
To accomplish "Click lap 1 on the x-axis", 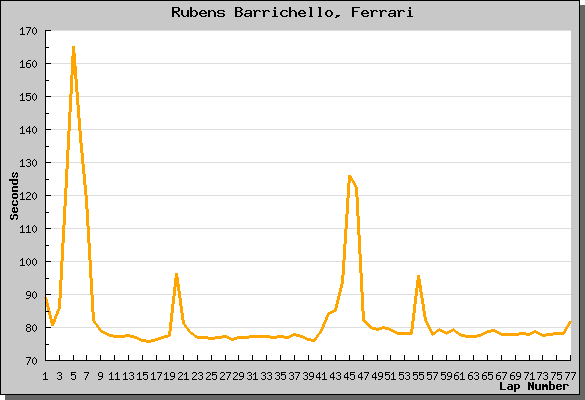I will (46, 376).
